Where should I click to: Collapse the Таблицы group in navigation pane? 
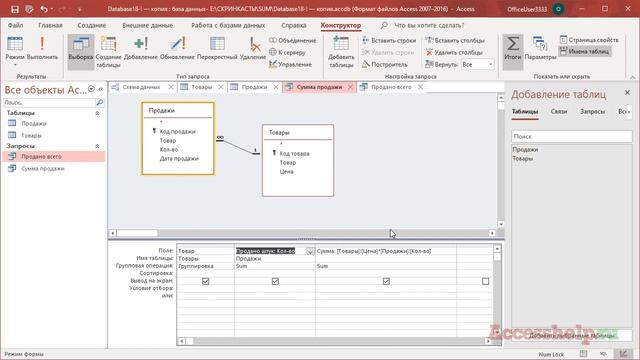(97, 113)
